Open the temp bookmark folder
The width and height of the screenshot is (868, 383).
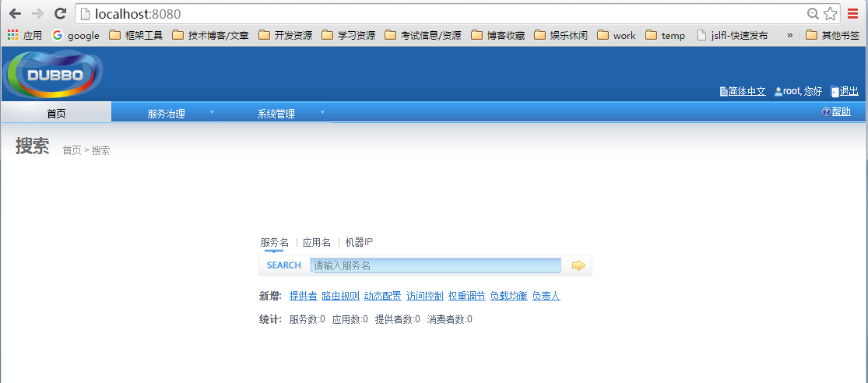666,36
